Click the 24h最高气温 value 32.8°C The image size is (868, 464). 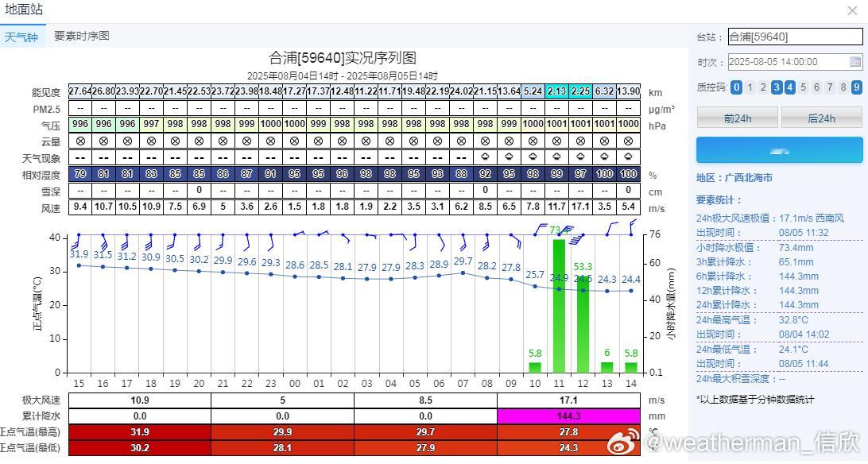click(x=793, y=319)
